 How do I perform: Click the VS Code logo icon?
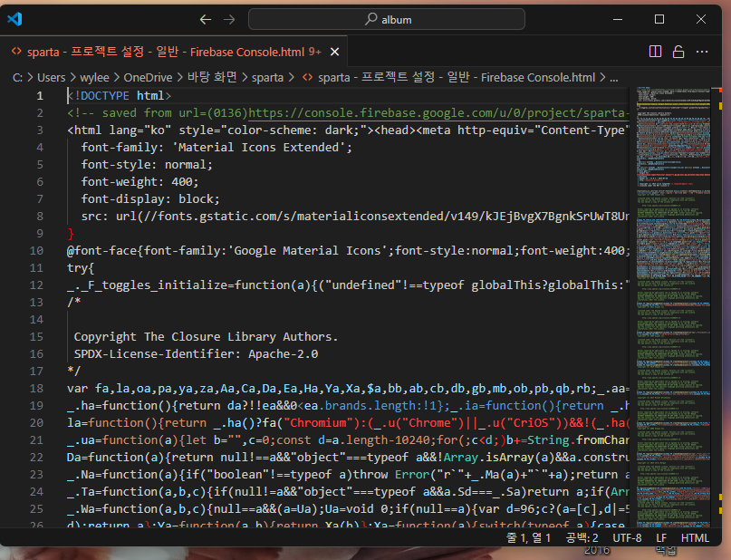14,19
